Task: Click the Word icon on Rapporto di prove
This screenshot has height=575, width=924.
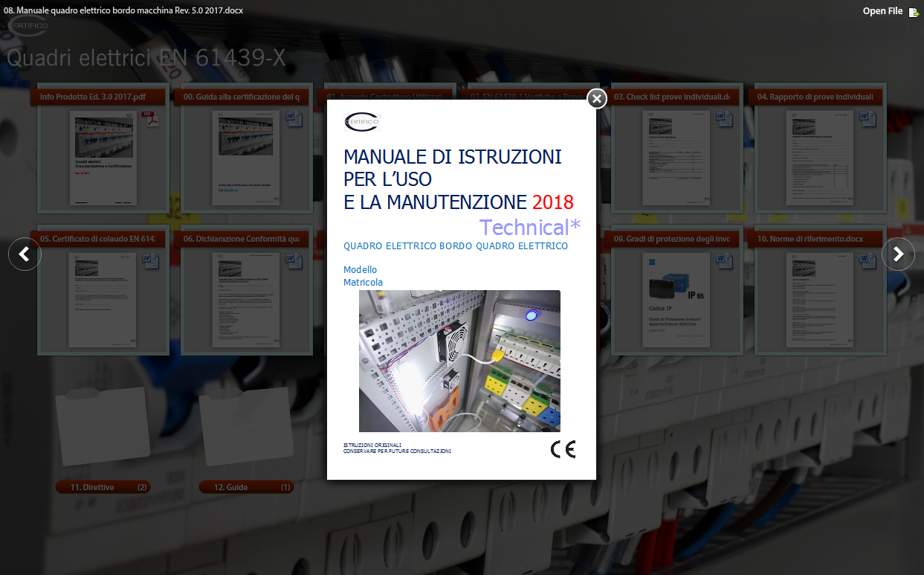Action: 867,119
